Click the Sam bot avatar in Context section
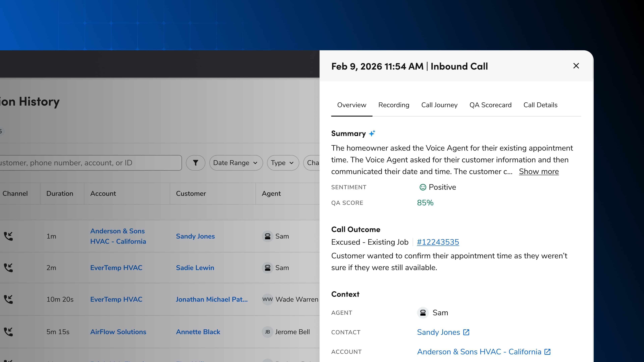This screenshot has width=644, height=362. point(423,313)
